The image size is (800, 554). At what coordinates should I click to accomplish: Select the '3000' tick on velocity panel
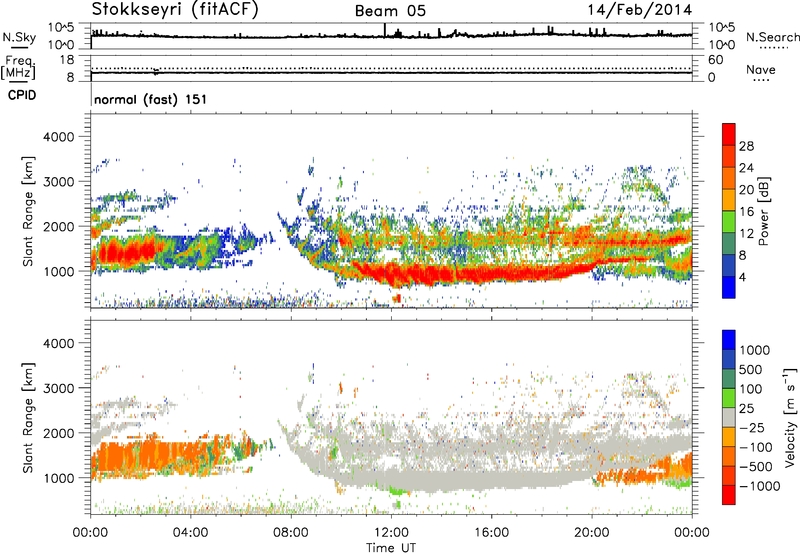click(58, 388)
